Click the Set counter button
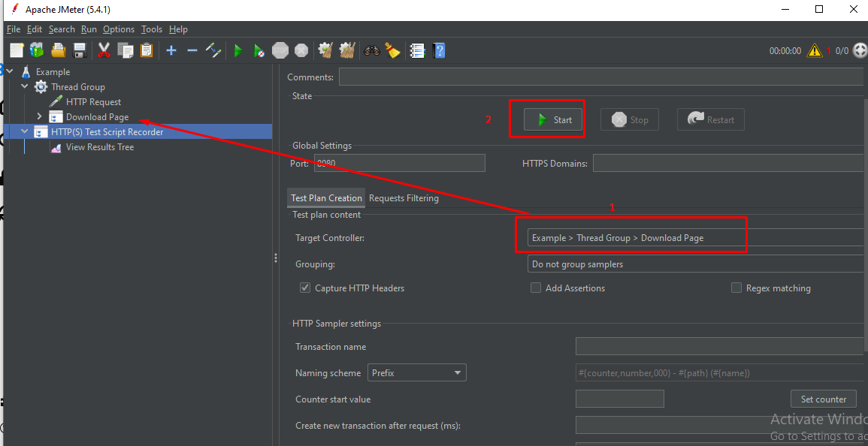The height and width of the screenshot is (446, 868). click(x=824, y=399)
